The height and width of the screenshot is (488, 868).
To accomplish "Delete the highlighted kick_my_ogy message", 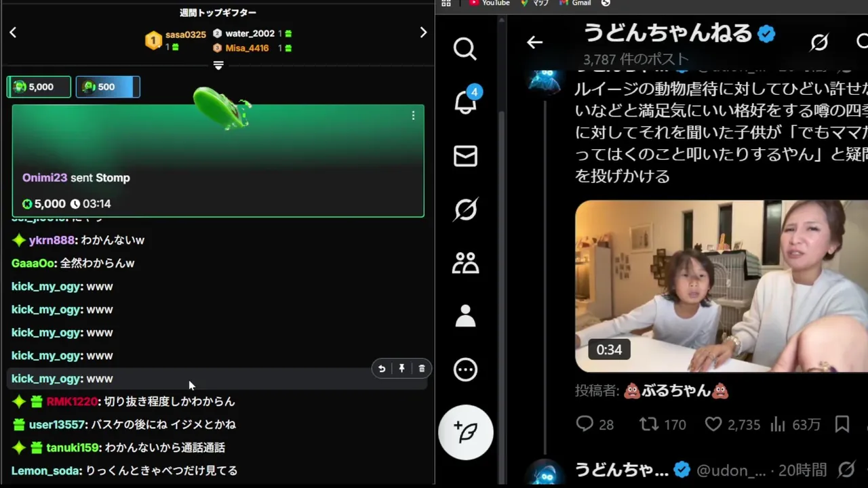I will click(x=422, y=368).
